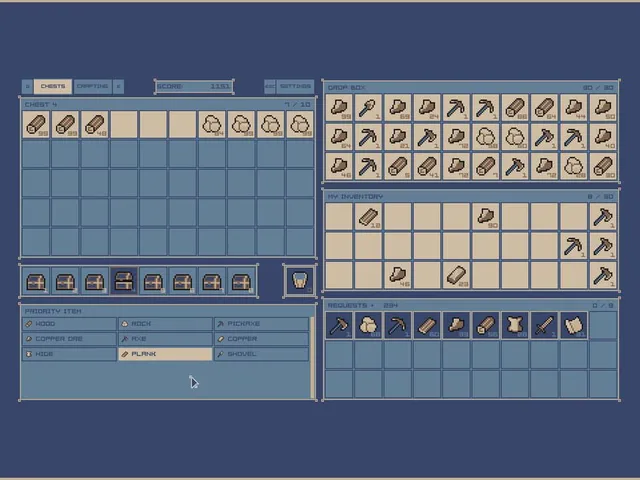Enable Shovel as priority item
This screenshot has height=480, width=640.
pos(262,354)
